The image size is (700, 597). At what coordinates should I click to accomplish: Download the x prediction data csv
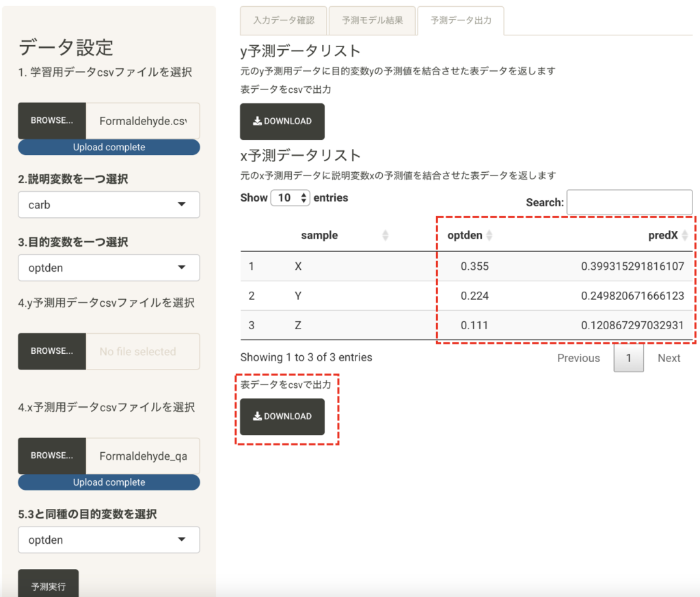(282, 417)
